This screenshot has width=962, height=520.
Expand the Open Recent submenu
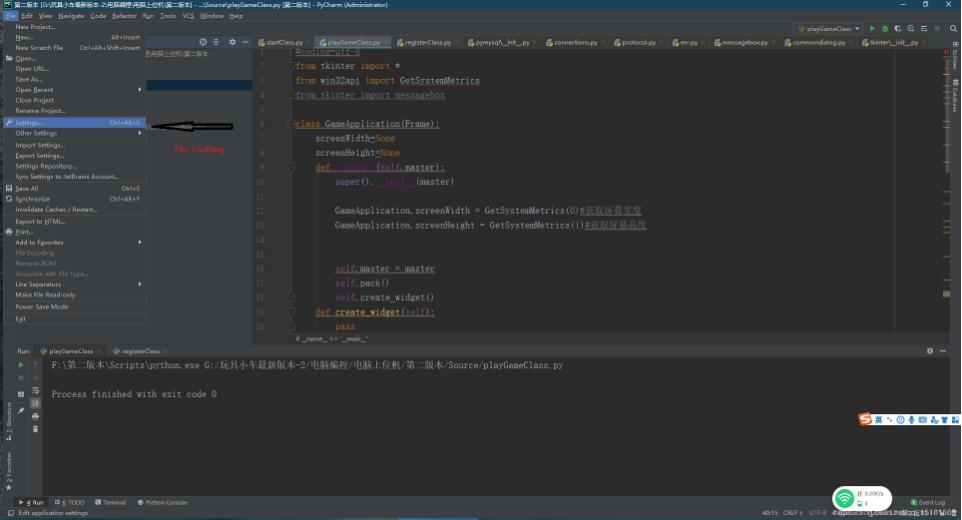point(75,90)
